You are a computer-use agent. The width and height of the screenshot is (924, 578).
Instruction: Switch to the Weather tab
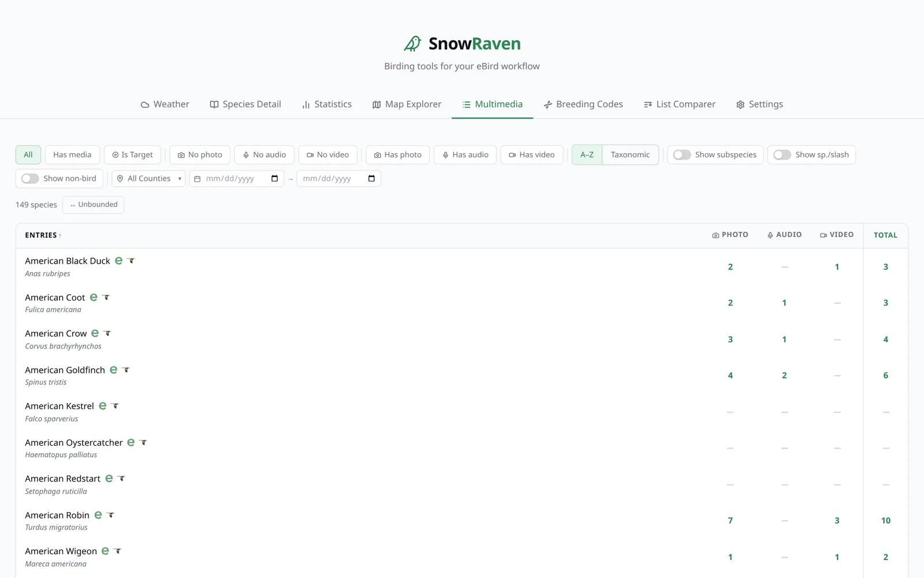pos(165,105)
